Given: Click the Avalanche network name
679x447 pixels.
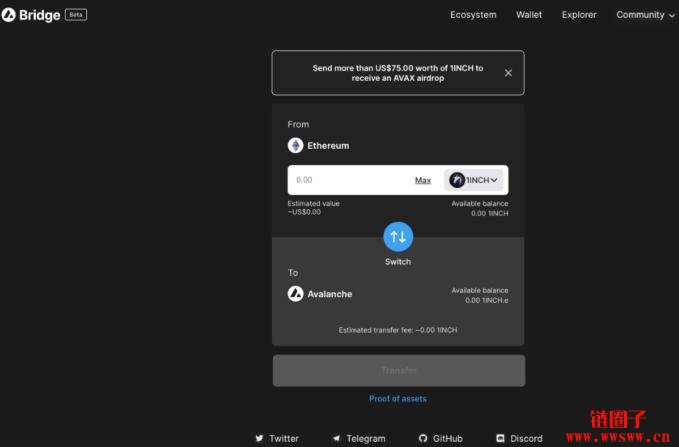Looking at the screenshot, I should click(330, 294).
